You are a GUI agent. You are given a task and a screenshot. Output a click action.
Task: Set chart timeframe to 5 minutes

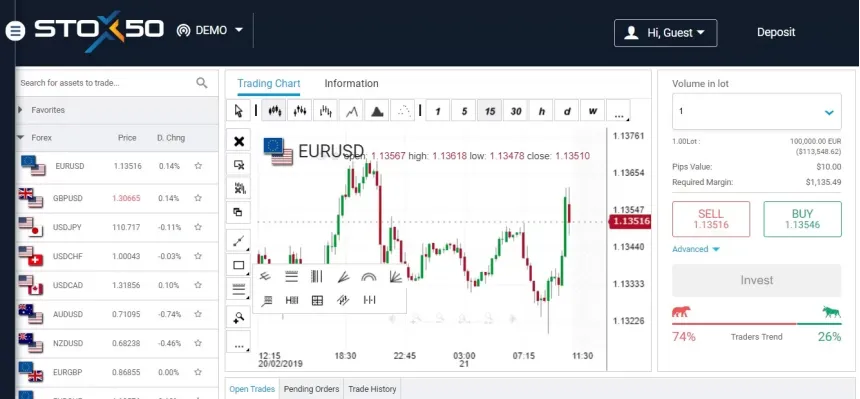click(464, 111)
